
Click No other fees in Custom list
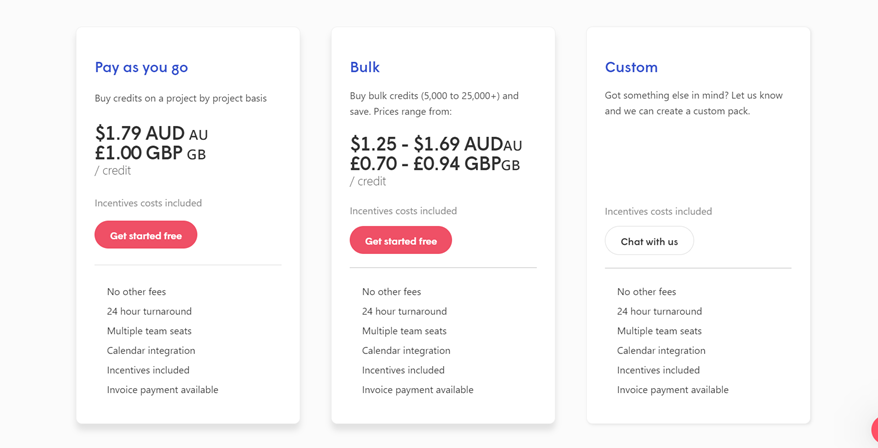[646, 292]
